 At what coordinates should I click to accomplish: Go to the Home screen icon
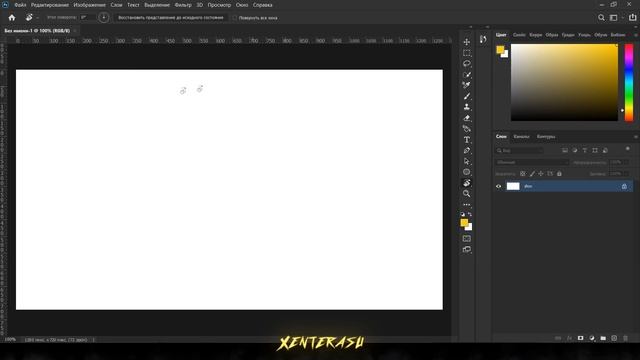tap(12, 18)
